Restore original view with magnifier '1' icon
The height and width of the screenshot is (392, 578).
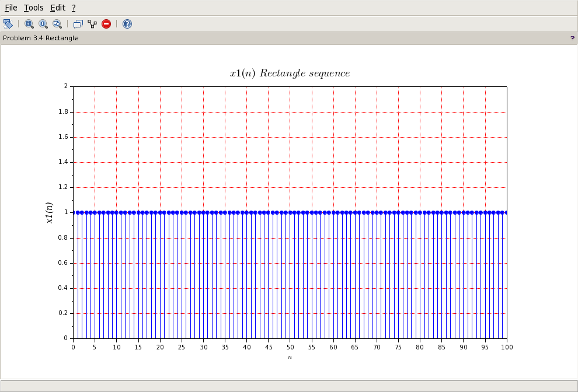point(43,24)
